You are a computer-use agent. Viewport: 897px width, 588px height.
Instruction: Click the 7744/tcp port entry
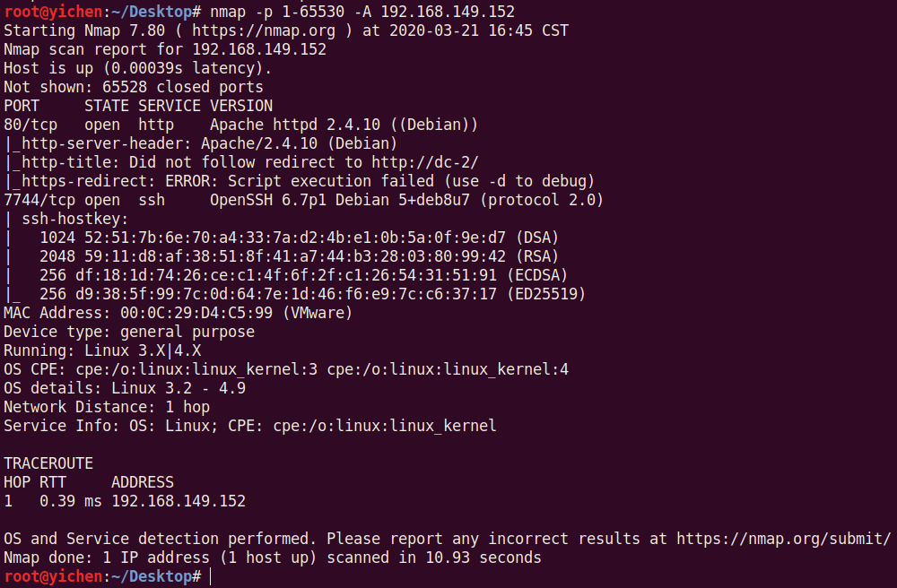pos(39,200)
